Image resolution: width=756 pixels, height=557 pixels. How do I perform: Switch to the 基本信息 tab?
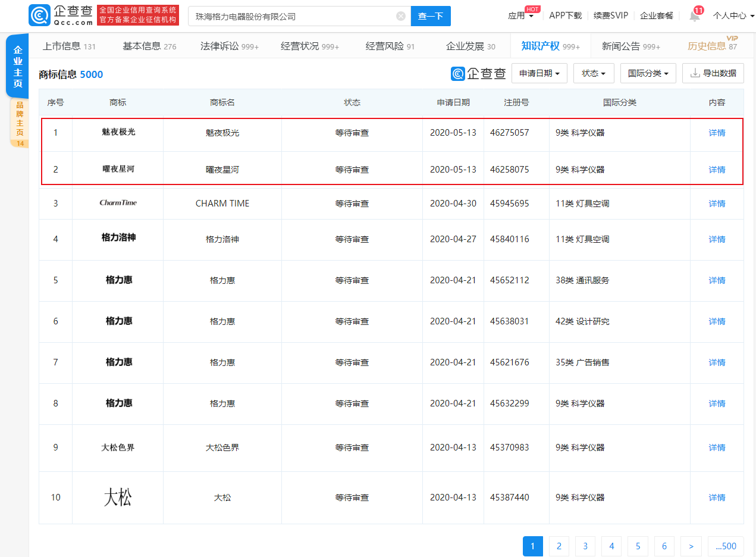149,46
